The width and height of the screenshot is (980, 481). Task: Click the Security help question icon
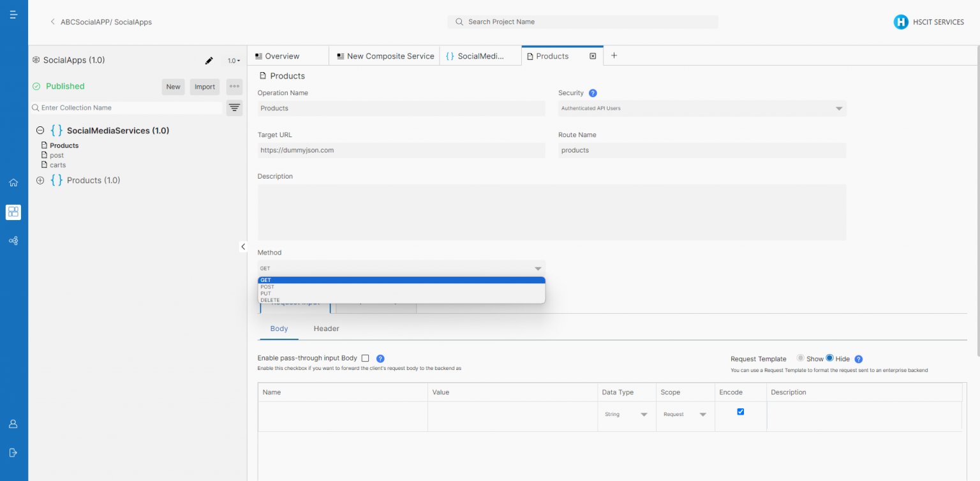(x=593, y=93)
